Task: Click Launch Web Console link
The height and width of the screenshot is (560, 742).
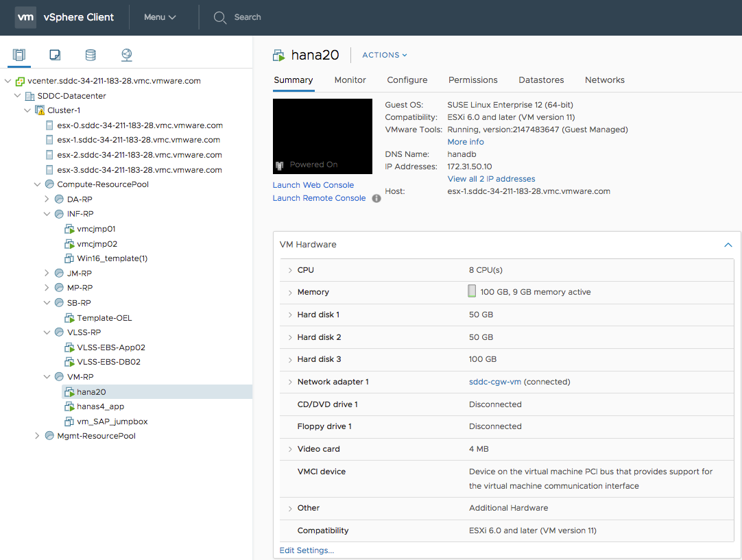Action: tap(313, 185)
